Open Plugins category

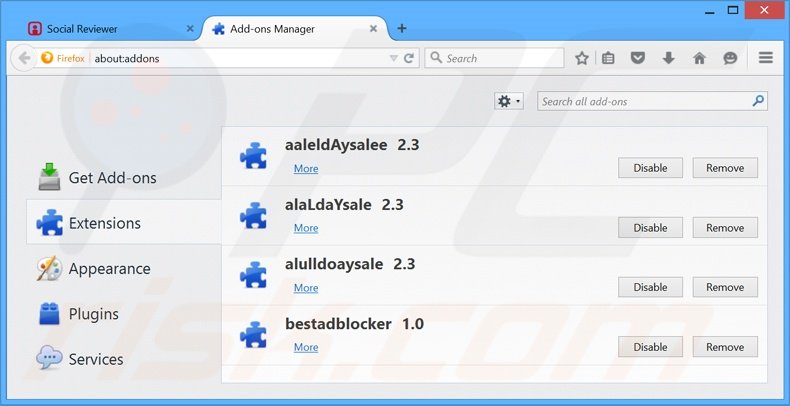(123, 314)
